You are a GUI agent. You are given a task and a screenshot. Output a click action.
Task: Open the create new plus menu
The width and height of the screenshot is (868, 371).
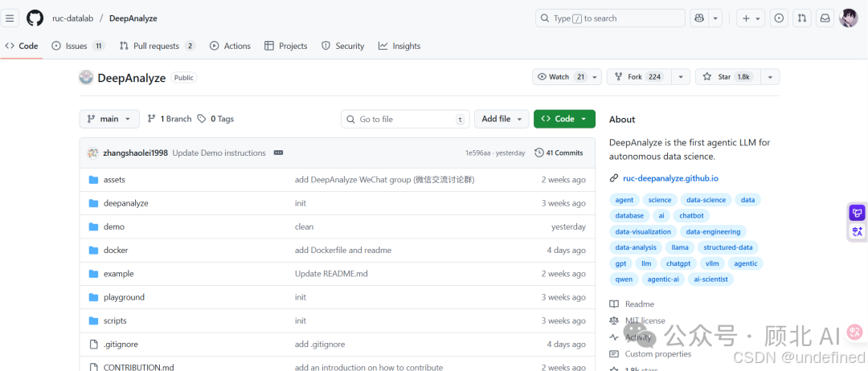(751, 18)
